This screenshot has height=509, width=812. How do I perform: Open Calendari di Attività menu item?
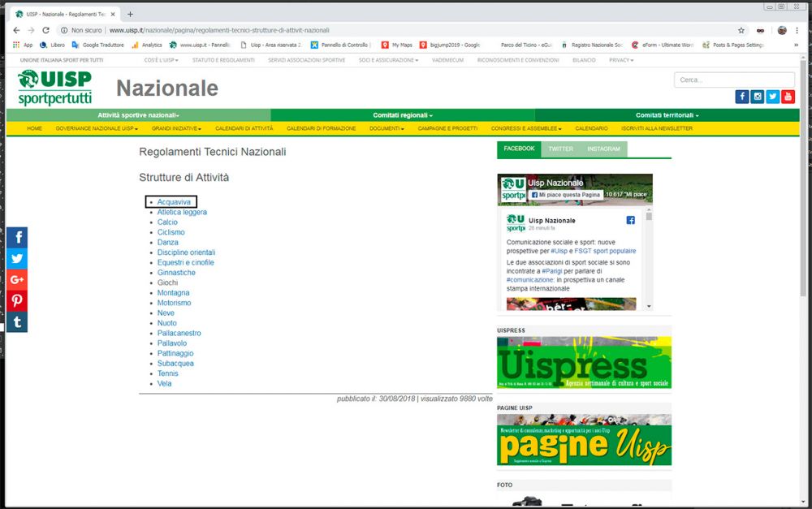click(x=244, y=128)
